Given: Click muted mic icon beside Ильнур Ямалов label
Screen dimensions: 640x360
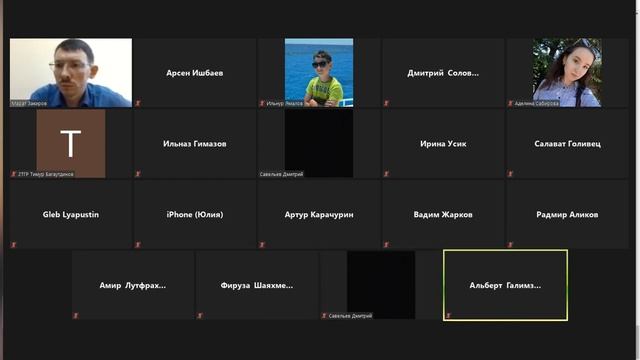Looking at the screenshot, I should point(262,103).
